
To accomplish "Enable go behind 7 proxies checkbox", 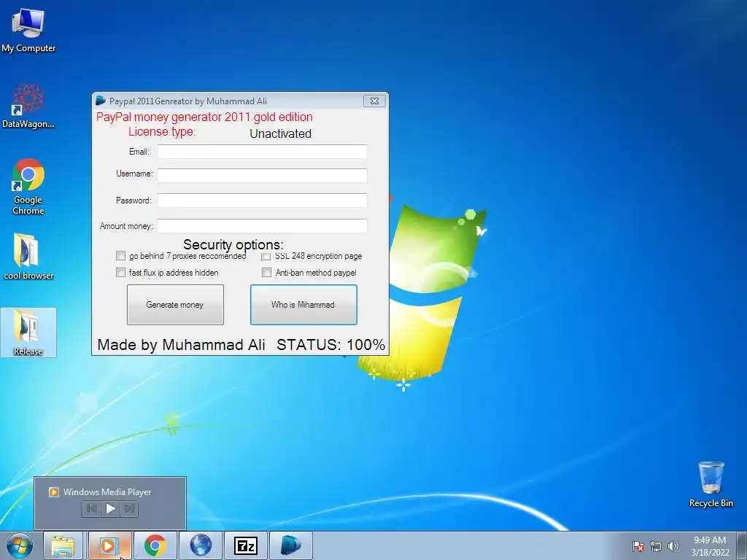I will (120, 256).
